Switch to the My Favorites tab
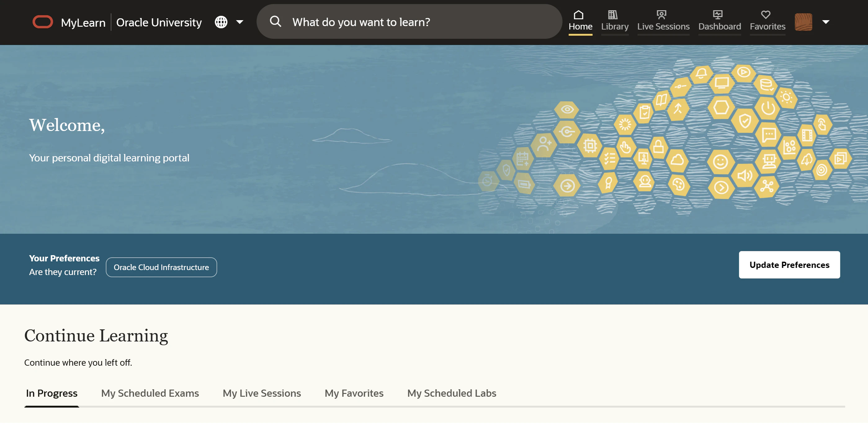The height and width of the screenshot is (447, 868). point(354,393)
